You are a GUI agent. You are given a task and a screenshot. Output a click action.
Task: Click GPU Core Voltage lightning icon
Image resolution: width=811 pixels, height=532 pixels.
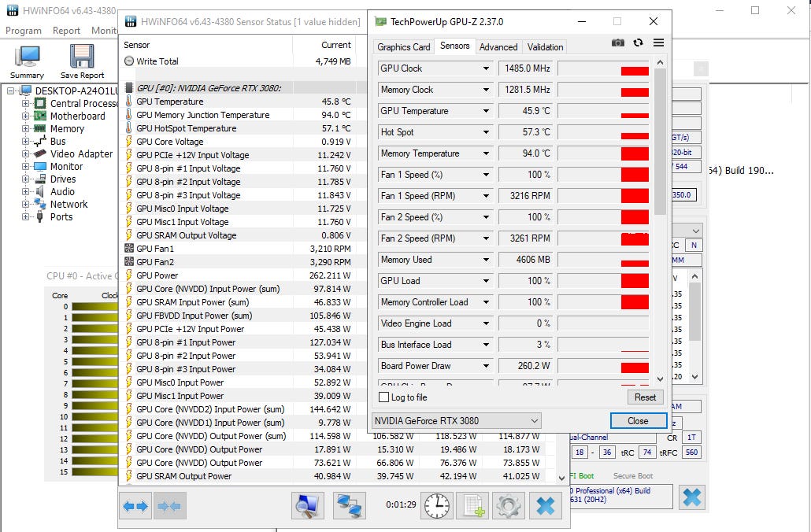tap(129, 141)
